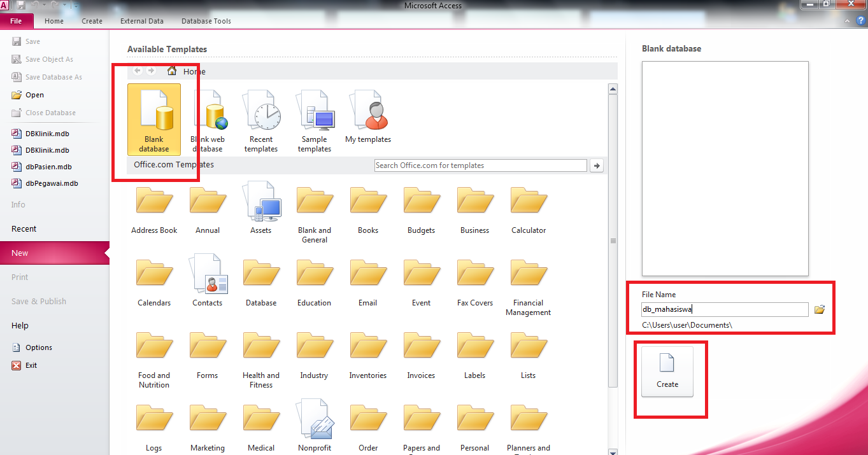Click the Create database button
The width and height of the screenshot is (868, 455).
pos(667,372)
